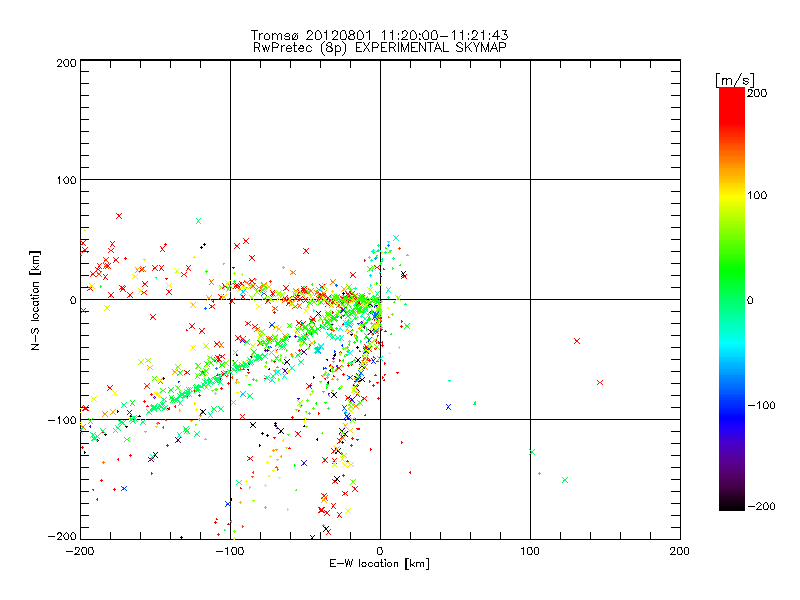
Task: Click the plot title starting with Tromsø
Action: tap(379, 35)
